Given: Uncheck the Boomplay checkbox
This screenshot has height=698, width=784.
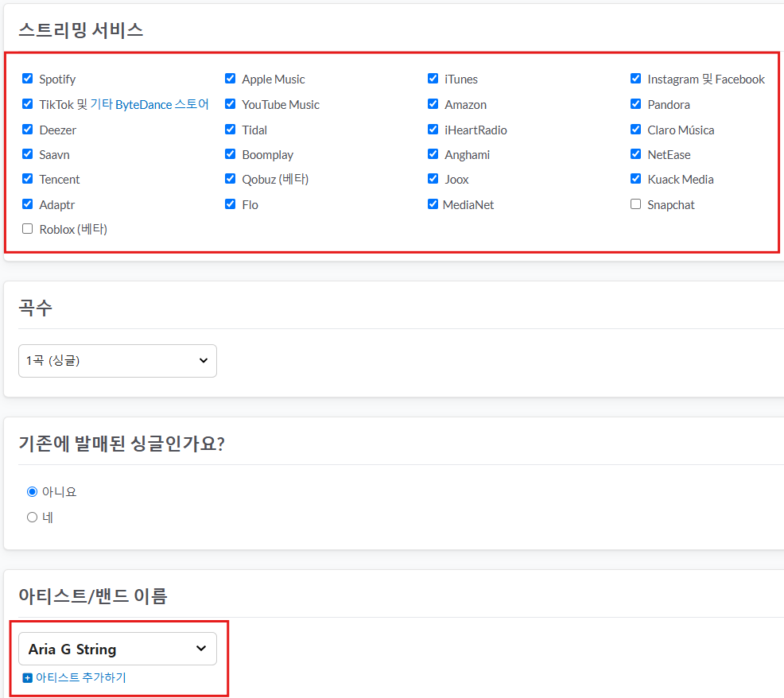Looking at the screenshot, I should click(230, 154).
